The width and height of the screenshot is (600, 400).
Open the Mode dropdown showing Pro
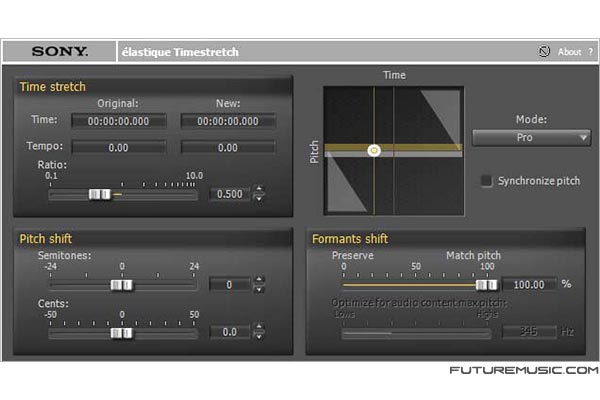click(532, 137)
